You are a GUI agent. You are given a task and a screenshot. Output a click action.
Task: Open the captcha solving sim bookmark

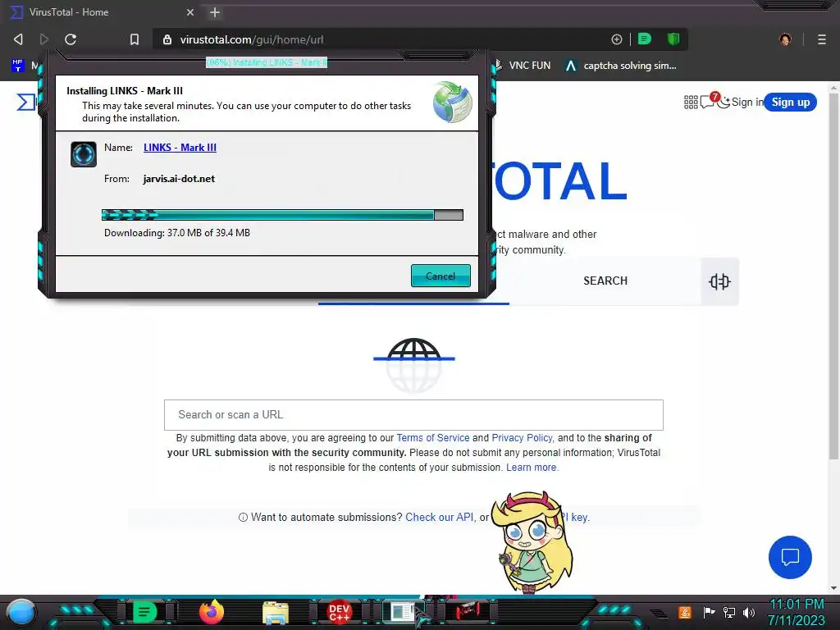621,66
